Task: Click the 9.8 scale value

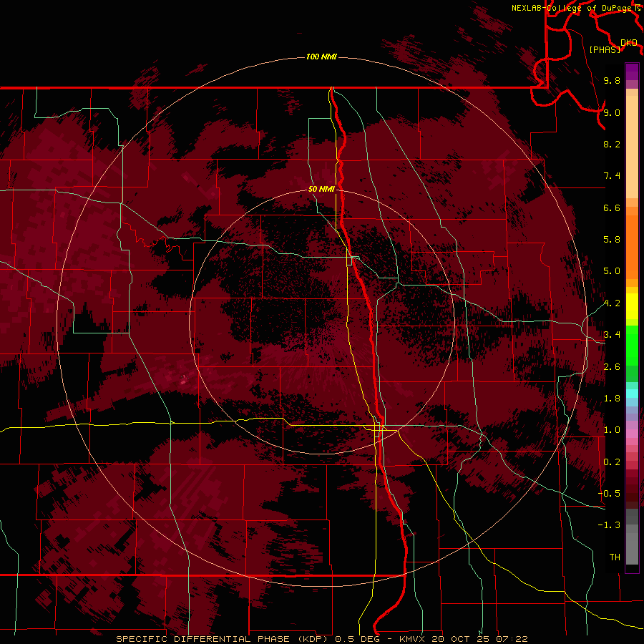Action: 612,80
